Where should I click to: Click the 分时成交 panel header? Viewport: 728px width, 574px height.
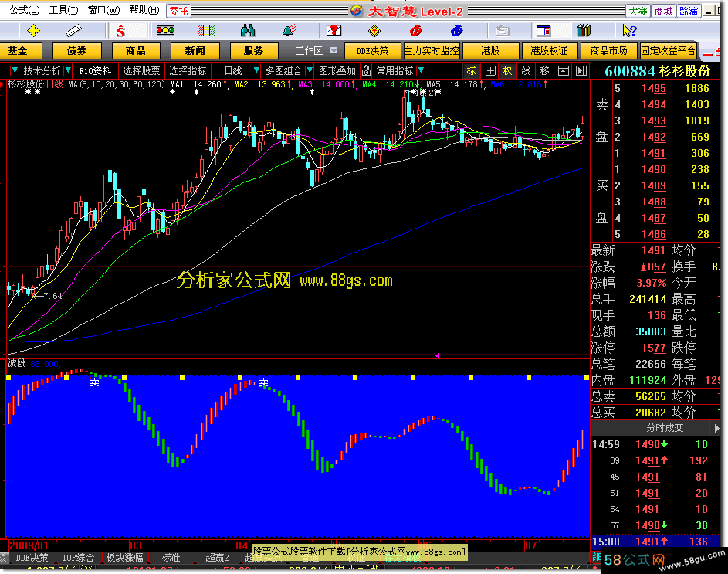[x=664, y=427]
